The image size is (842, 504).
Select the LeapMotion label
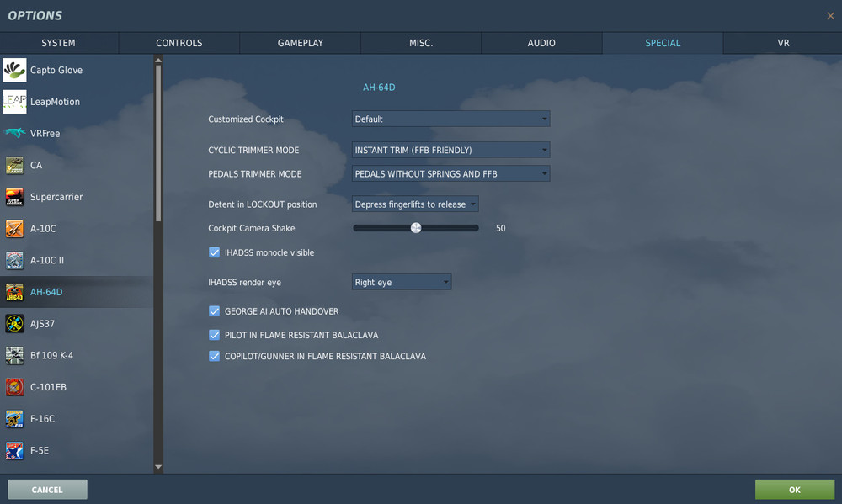55,102
